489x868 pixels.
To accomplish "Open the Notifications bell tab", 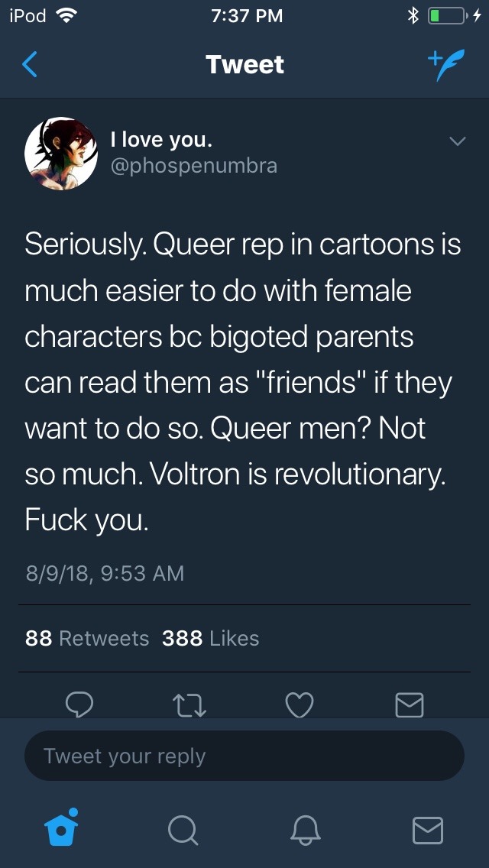I will 306,829.
